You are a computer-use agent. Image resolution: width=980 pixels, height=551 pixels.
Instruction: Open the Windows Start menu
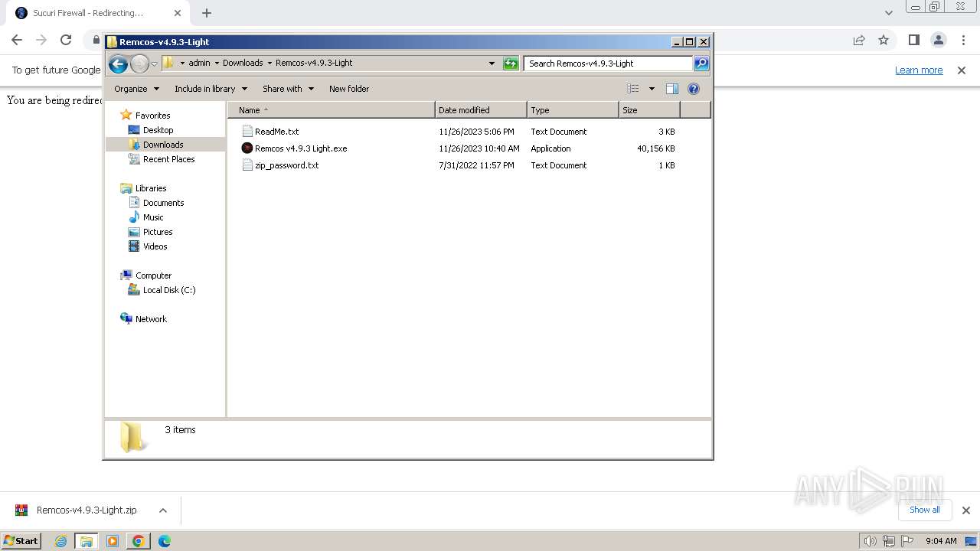tap(21, 541)
